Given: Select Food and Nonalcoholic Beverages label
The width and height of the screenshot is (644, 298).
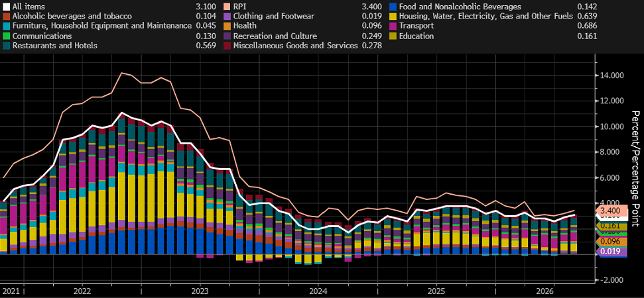Looking at the screenshot, I should (x=460, y=7).
